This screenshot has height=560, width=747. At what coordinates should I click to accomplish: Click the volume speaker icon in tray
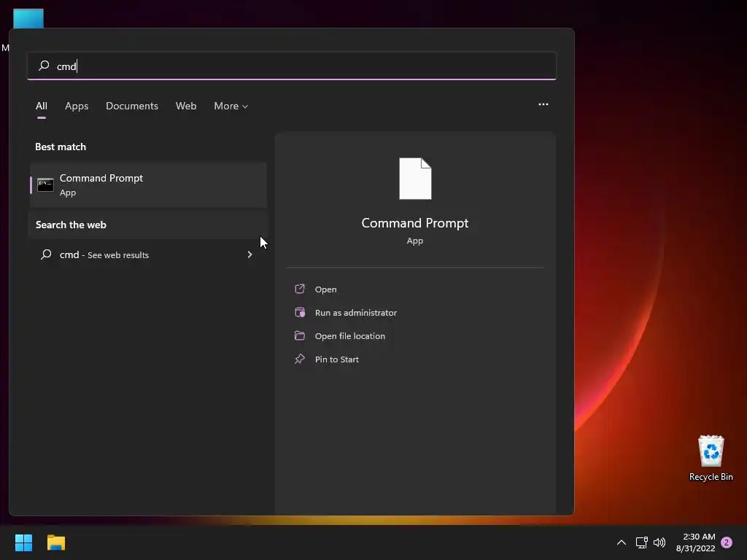click(659, 542)
